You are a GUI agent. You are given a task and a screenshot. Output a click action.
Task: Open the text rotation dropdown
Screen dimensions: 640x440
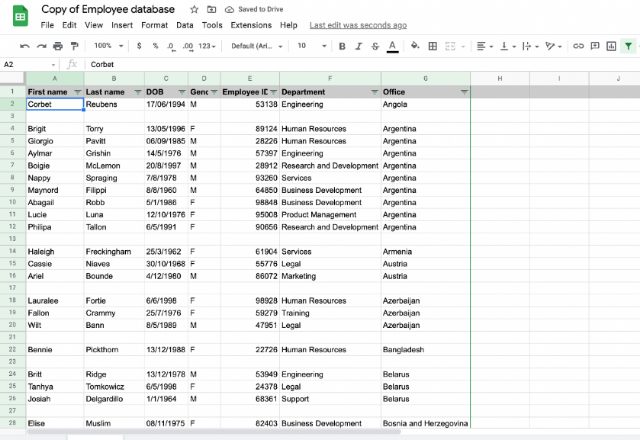[x=553, y=46]
